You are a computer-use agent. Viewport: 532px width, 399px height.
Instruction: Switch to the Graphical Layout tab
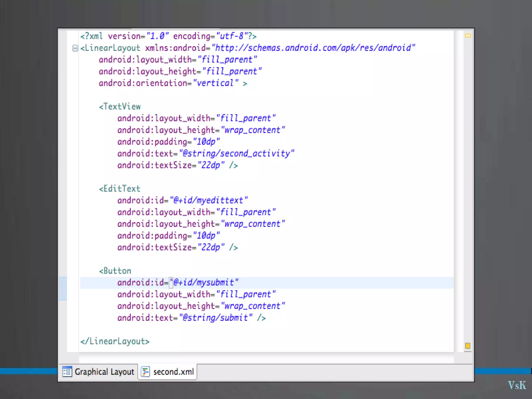tap(99, 372)
